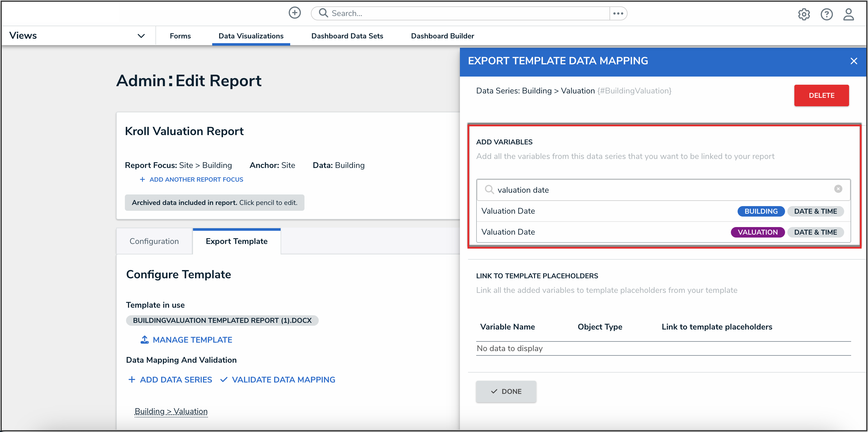868x432 pixels.
Task: Close the Export Template Data Mapping panel
Action: [853, 61]
